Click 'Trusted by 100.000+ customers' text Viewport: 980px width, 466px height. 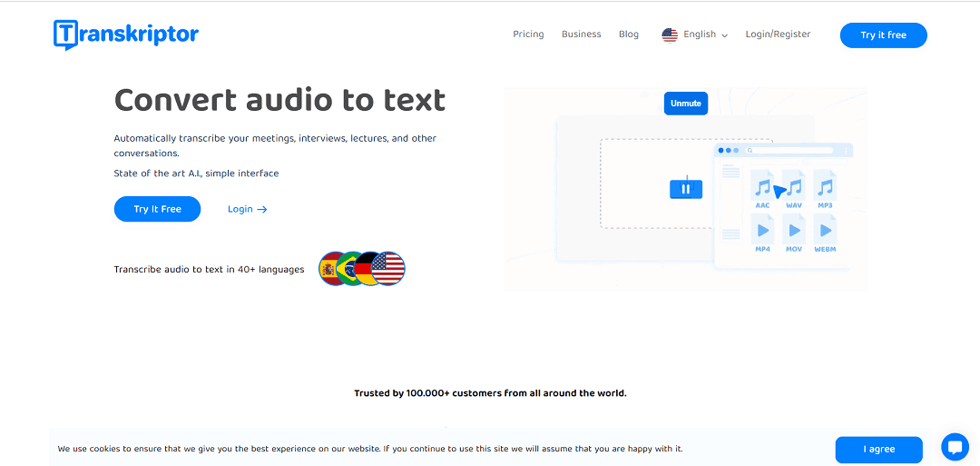(x=490, y=393)
